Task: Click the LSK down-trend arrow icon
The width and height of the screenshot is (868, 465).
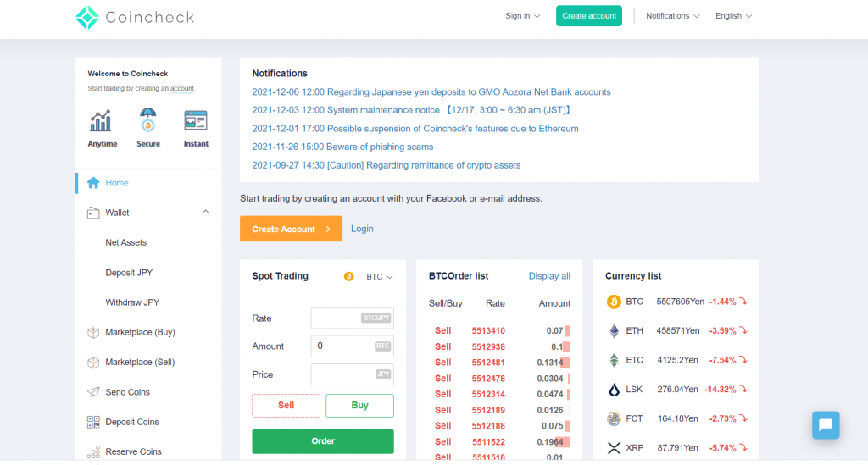Action: [x=743, y=390]
